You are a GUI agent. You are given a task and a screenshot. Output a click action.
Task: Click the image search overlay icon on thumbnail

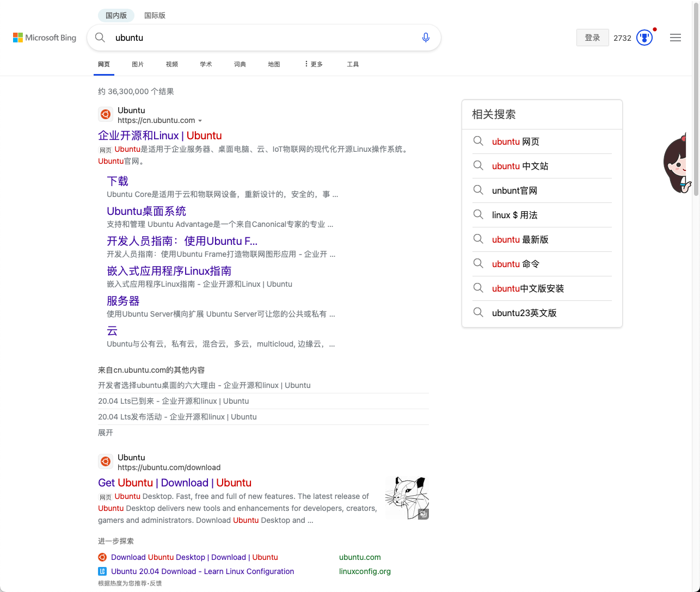click(423, 514)
